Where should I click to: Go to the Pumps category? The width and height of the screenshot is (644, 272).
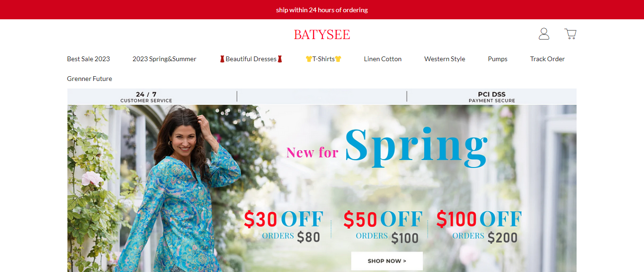[x=498, y=59]
